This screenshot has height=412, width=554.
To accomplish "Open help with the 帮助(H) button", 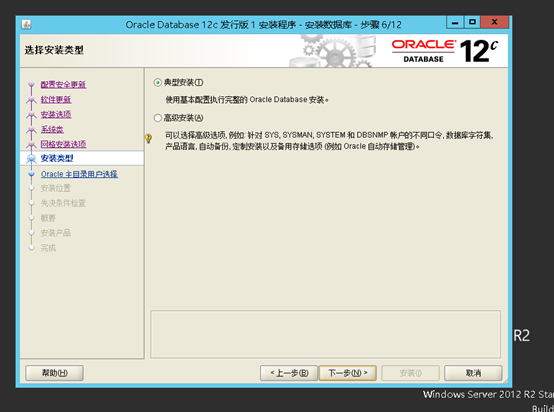I will [x=54, y=373].
